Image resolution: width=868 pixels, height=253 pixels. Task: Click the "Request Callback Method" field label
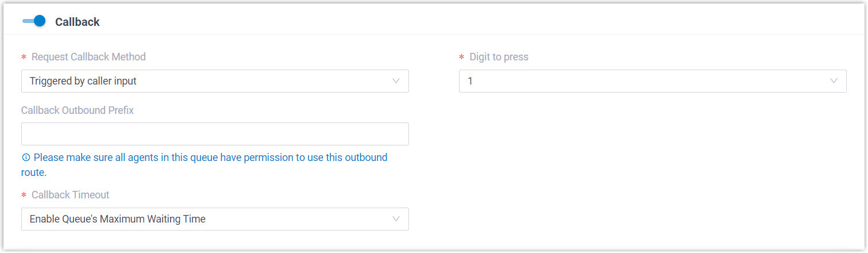coord(88,57)
